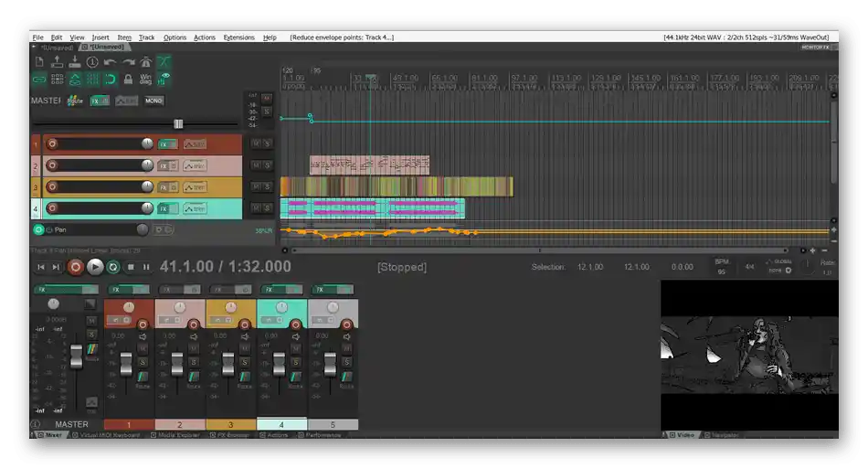
Task: Click the master track MONO button
Action: click(x=153, y=101)
